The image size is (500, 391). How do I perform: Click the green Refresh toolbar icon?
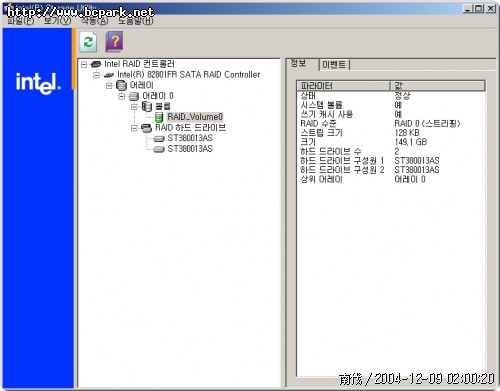tap(88, 42)
